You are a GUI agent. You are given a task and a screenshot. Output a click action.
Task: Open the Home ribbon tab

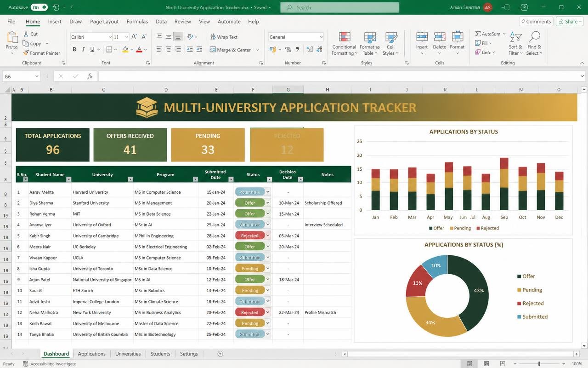[x=33, y=22]
